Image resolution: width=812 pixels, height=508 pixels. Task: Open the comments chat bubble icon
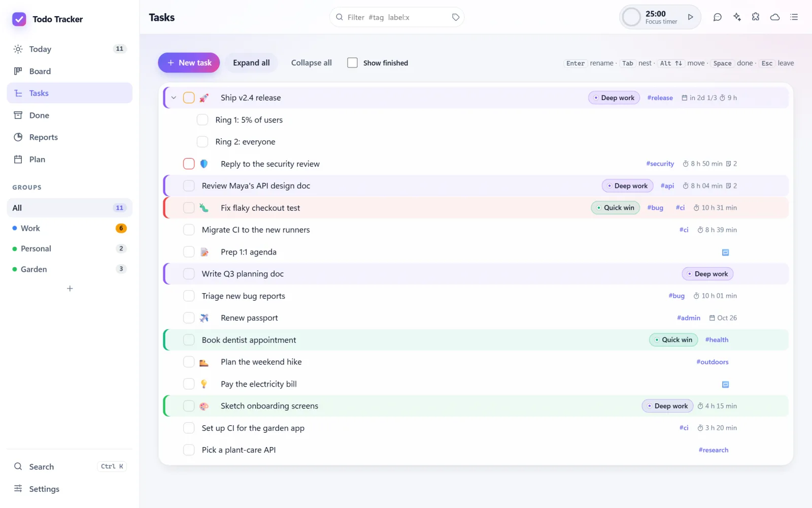point(717,17)
